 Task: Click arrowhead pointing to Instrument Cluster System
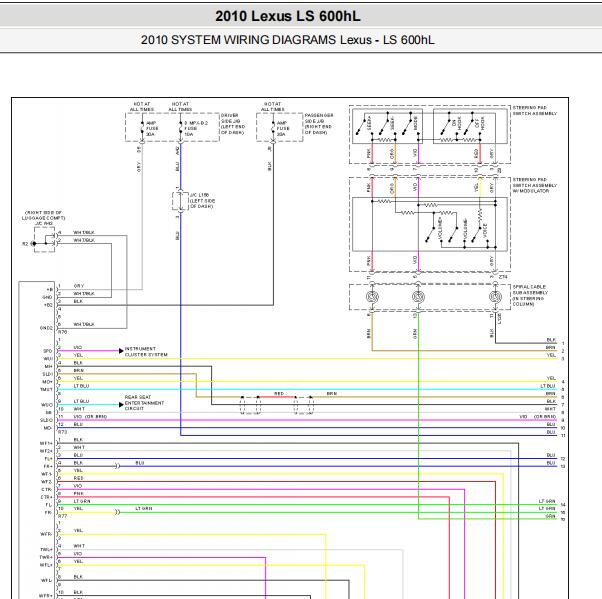coord(121,351)
